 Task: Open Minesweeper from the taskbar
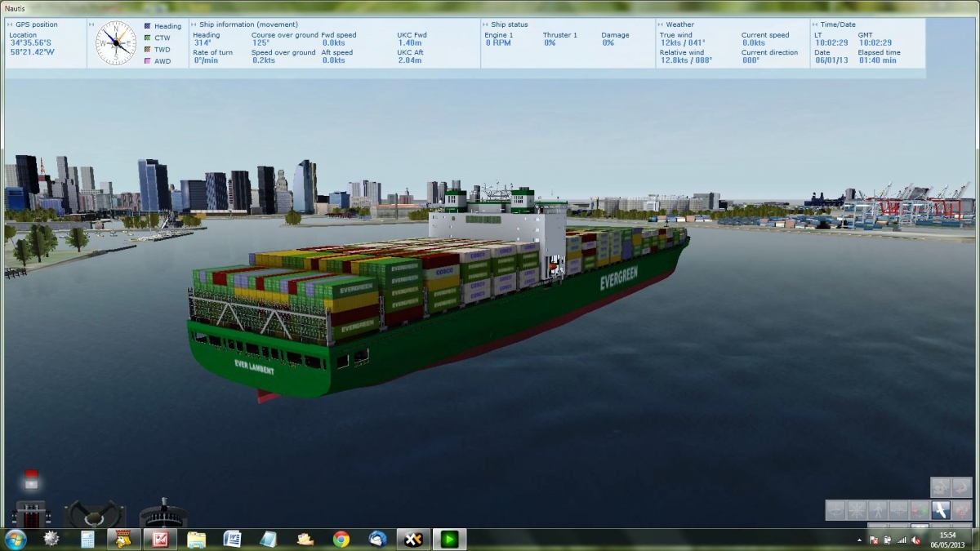(x=51, y=539)
